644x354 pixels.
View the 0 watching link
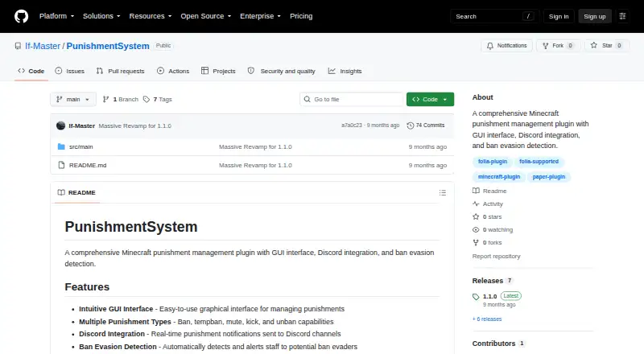pos(493,229)
